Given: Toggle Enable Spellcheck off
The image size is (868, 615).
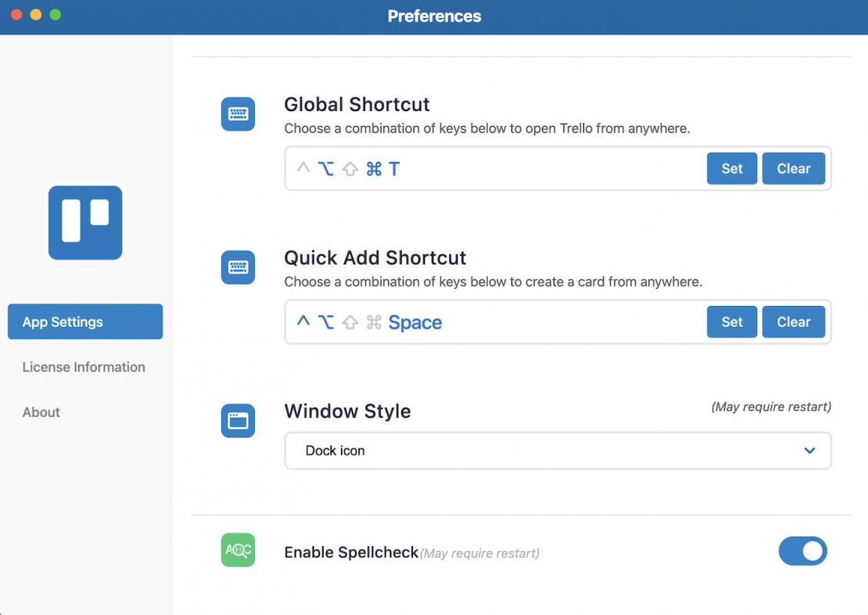Looking at the screenshot, I should point(803,551).
